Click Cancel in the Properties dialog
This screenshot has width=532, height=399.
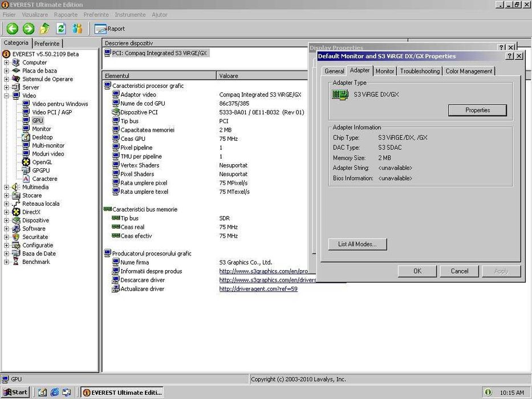click(460, 271)
